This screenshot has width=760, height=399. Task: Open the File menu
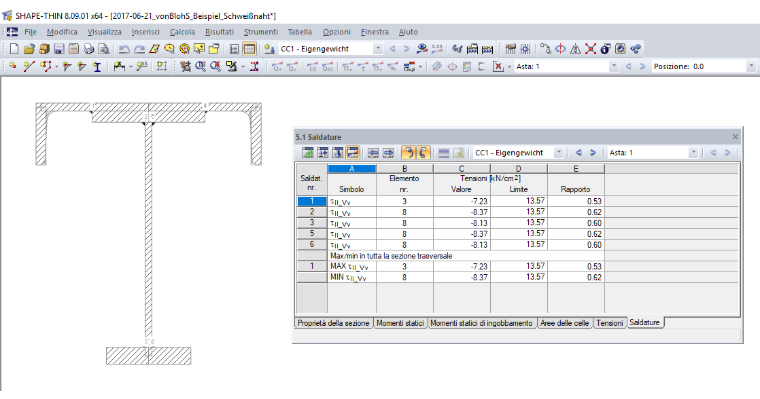point(30,32)
